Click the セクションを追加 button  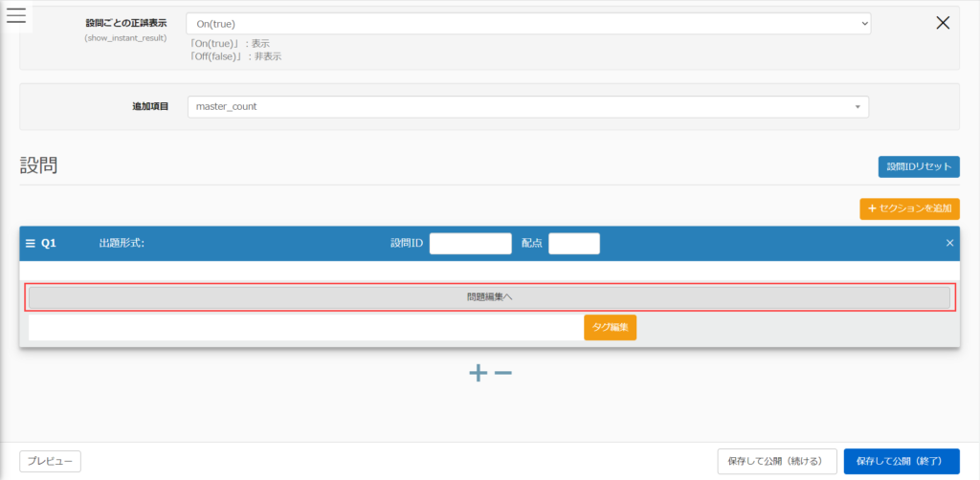[x=909, y=208]
